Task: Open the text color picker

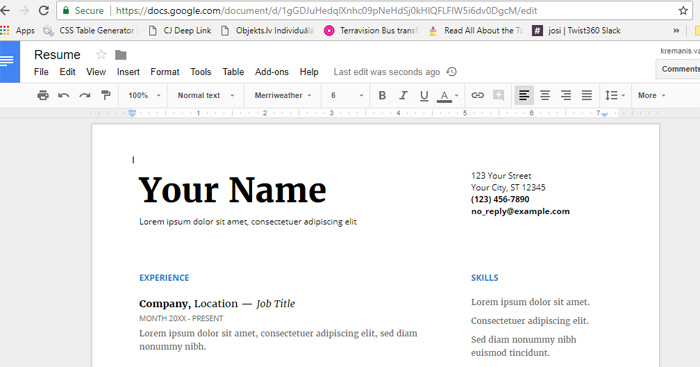Action: pyautogui.click(x=447, y=96)
